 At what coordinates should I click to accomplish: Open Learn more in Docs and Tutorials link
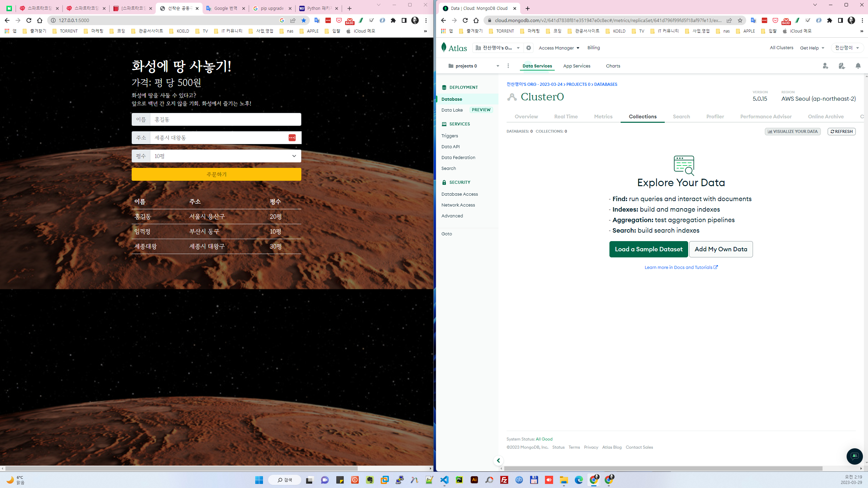tap(681, 267)
